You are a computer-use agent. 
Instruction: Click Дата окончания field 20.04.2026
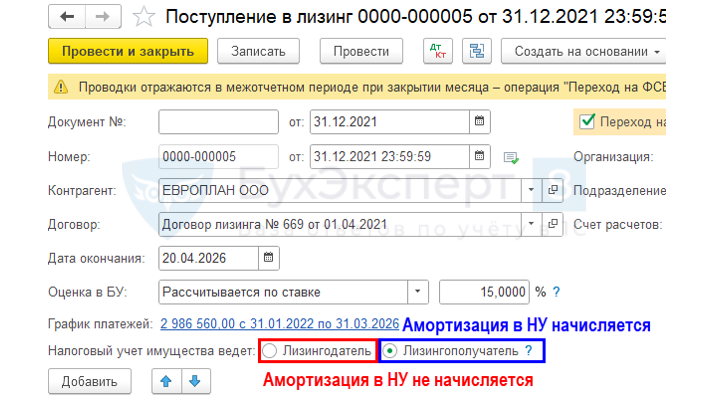pyautogui.click(x=208, y=258)
